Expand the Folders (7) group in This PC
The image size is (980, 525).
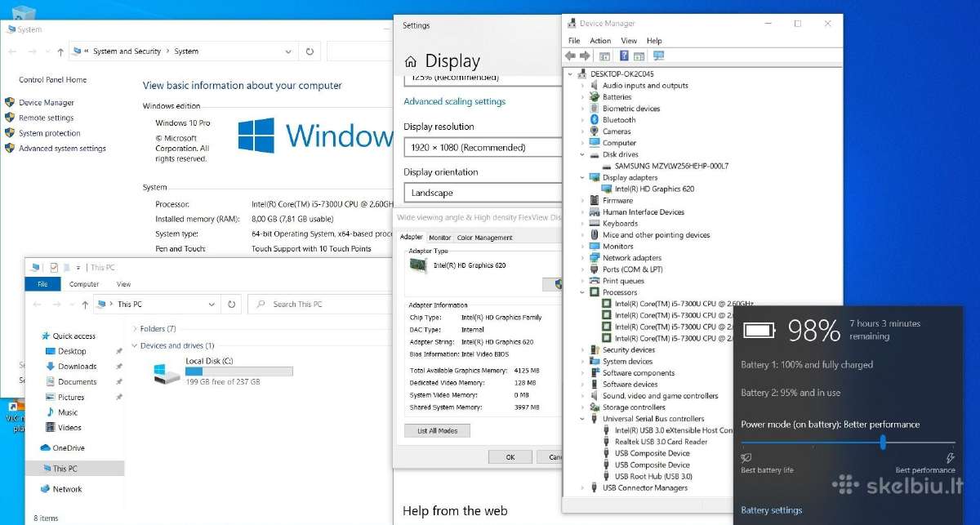pyautogui.click(x=135, y=329)
